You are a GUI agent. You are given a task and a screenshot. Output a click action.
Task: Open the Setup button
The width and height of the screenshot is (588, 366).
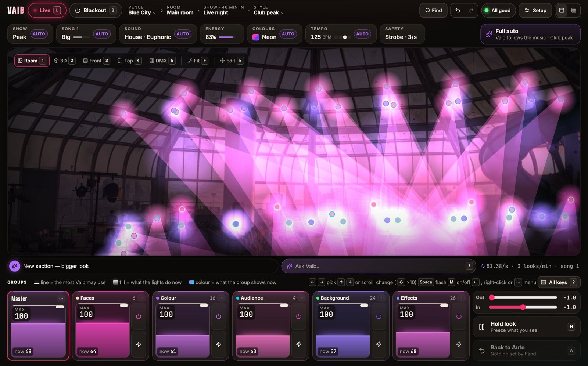535,10
